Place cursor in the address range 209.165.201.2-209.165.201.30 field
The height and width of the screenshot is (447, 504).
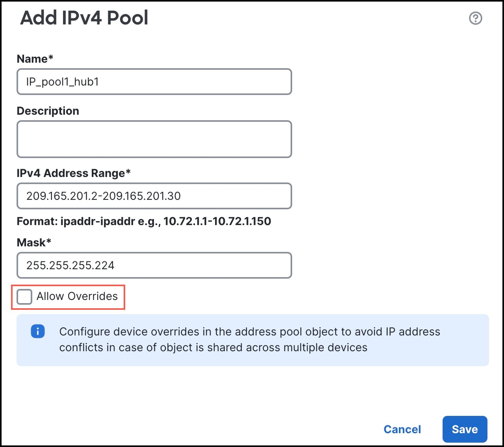coord(154,196)
